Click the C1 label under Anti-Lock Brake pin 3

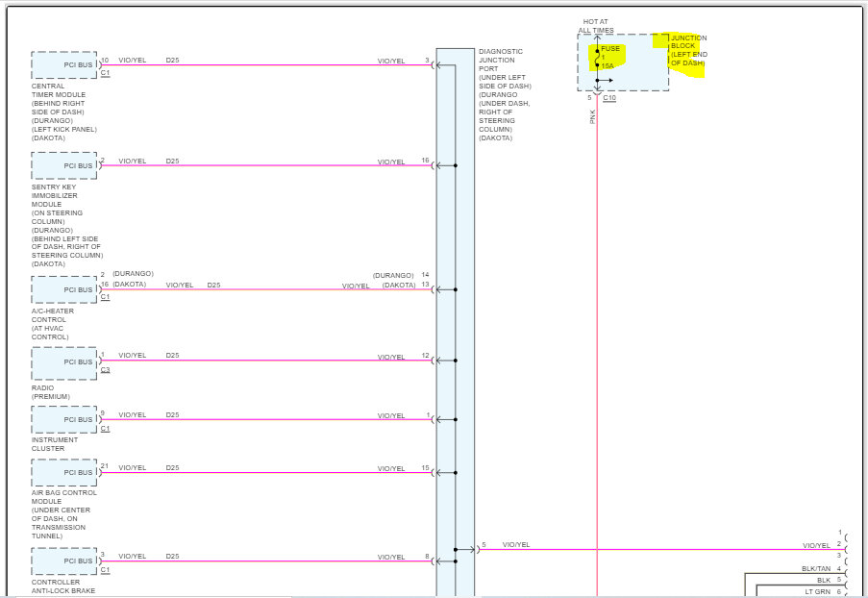coord(105,570)
